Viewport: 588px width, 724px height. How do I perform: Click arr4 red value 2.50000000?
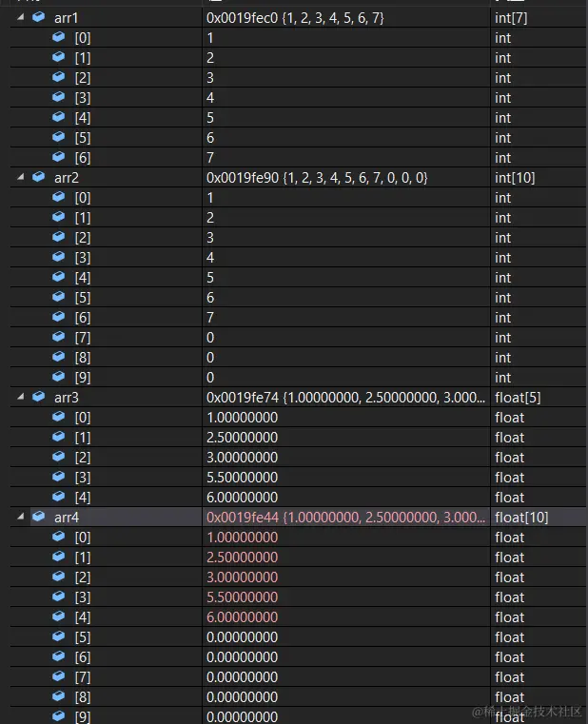coord(242,558)
